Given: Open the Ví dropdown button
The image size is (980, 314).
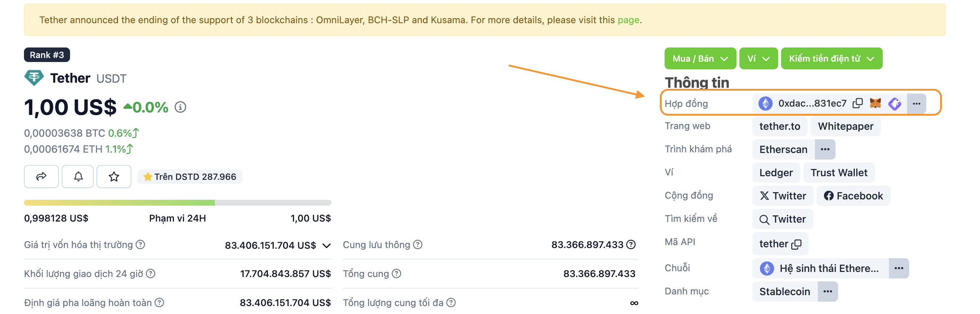Looking at the screenshot, I should click(x=758, y=58).
